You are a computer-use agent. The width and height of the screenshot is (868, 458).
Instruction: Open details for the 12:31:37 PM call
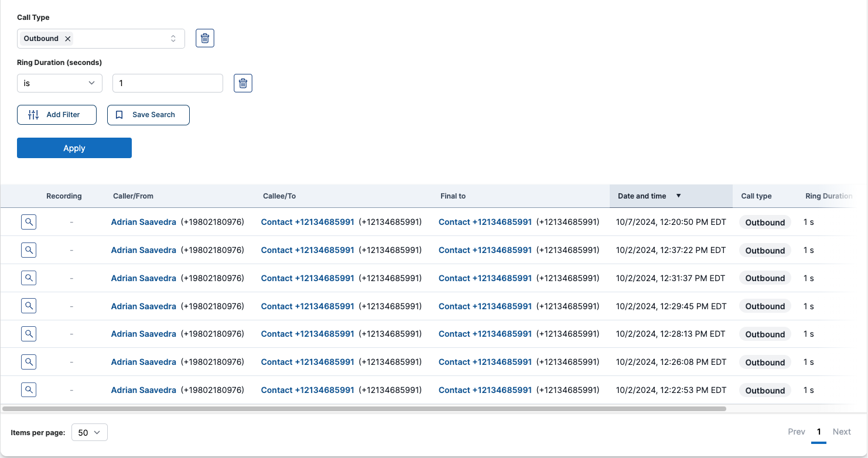(x=29, y=278)
